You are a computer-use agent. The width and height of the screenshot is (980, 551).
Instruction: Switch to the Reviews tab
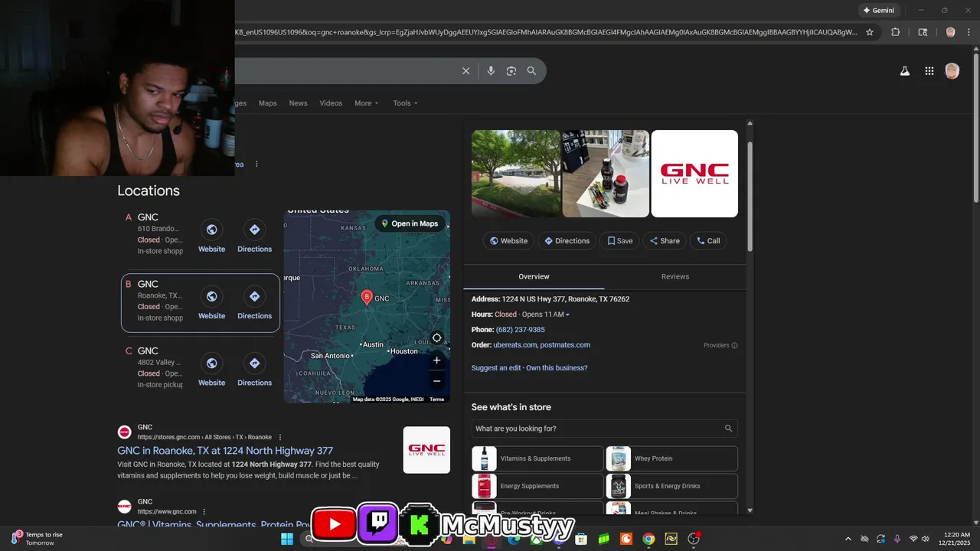(x=675, y=276)
